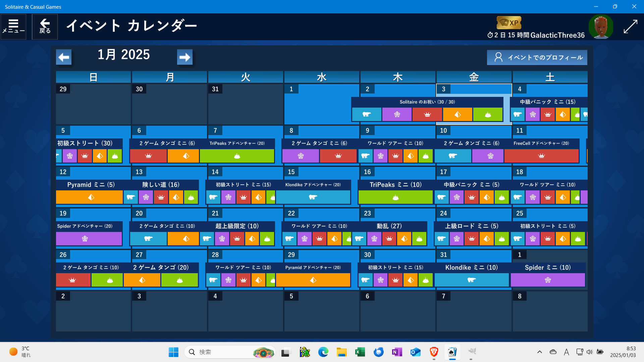Viewport: 644px width, 362px height.
Task: Click the Windows taskbar search box
Action: point(221,352)
